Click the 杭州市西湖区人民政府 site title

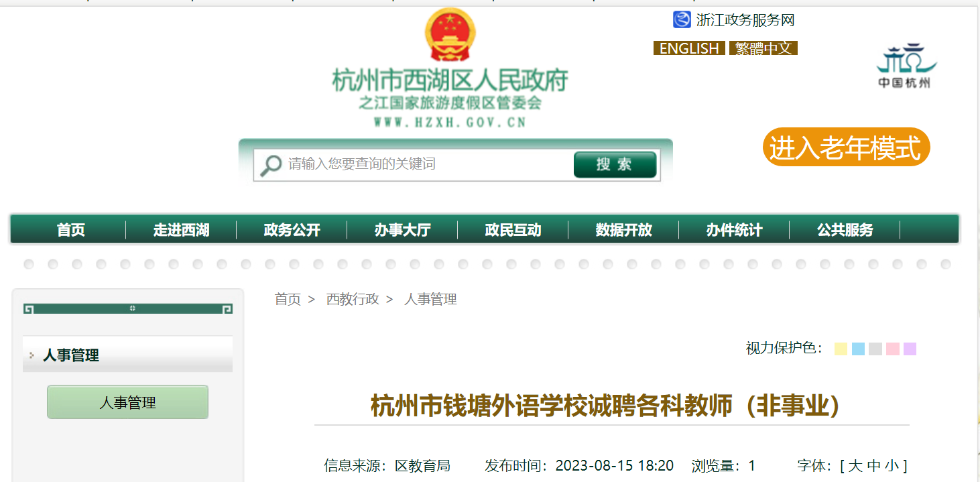coord(450,80)
